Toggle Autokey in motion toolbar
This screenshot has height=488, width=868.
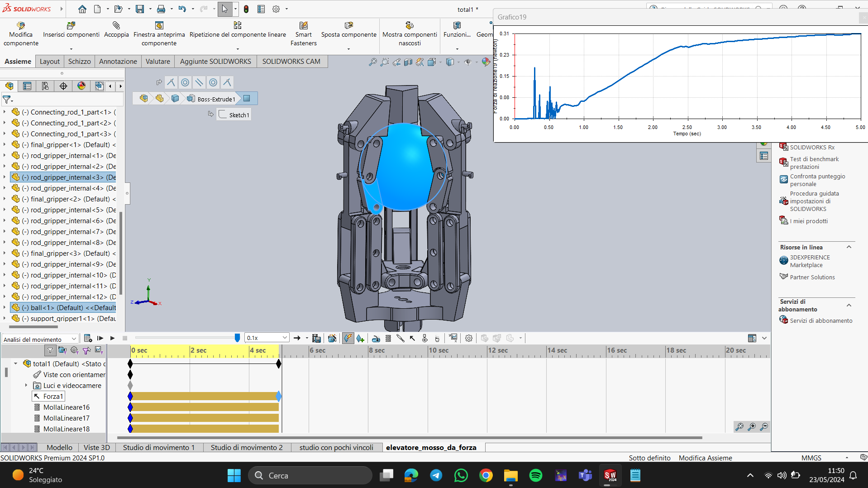pyautogui.click(x=348, y=338)
